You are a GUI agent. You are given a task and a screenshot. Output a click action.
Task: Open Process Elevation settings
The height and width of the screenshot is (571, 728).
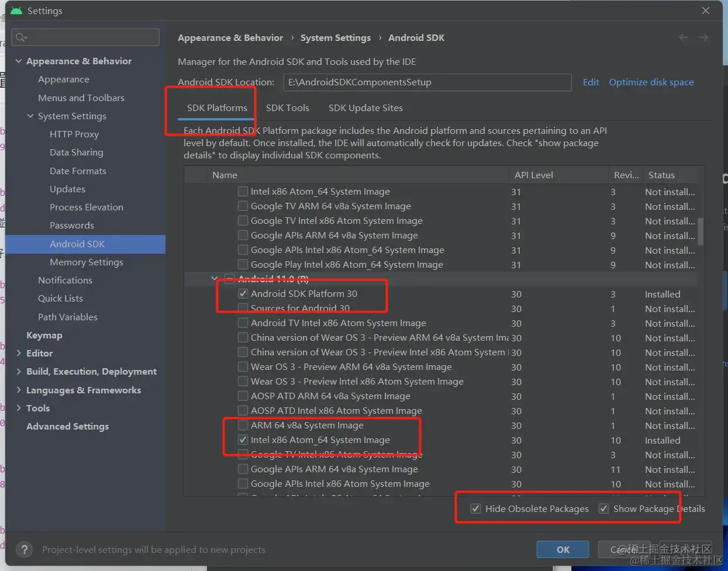[87, 207]
